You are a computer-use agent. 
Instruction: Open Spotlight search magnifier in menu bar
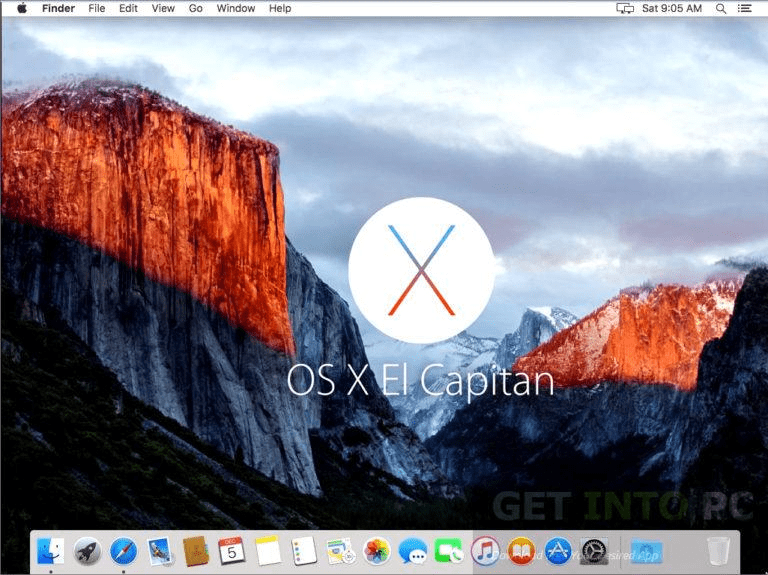click(721, 8)
